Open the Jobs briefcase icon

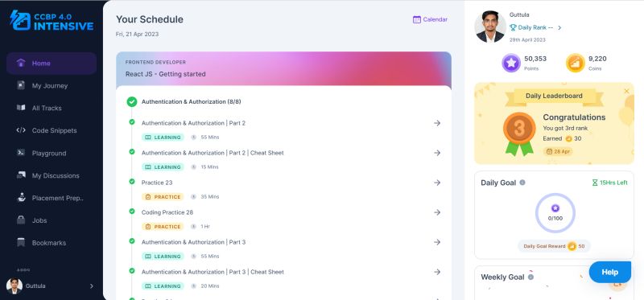tap(21, 220)
